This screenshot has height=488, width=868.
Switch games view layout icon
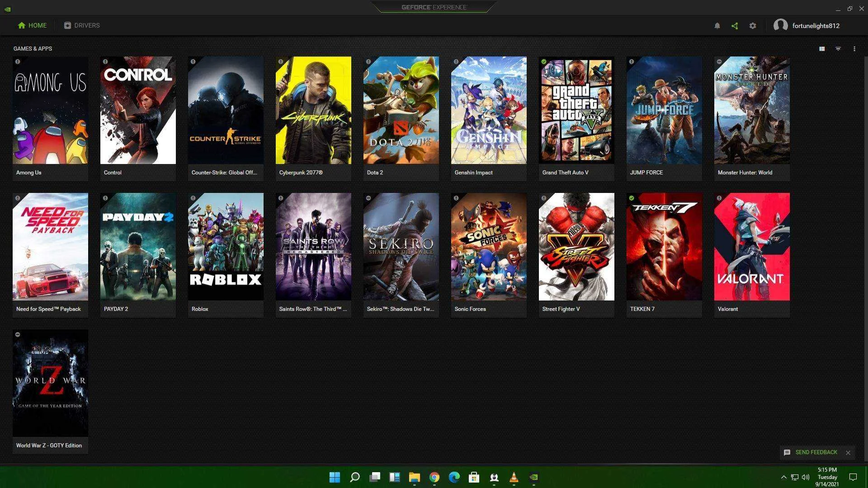pyautogui.click(x=822, y=49)
